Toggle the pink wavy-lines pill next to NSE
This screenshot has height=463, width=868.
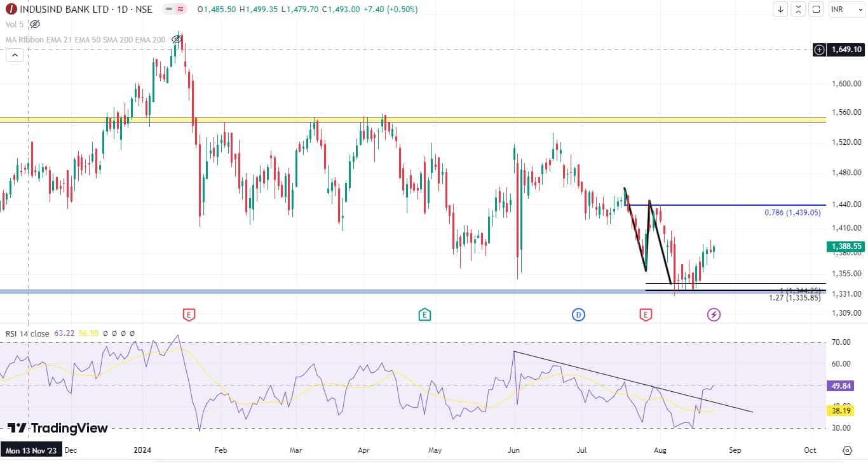pyautogui.click(x=180, y=10)
